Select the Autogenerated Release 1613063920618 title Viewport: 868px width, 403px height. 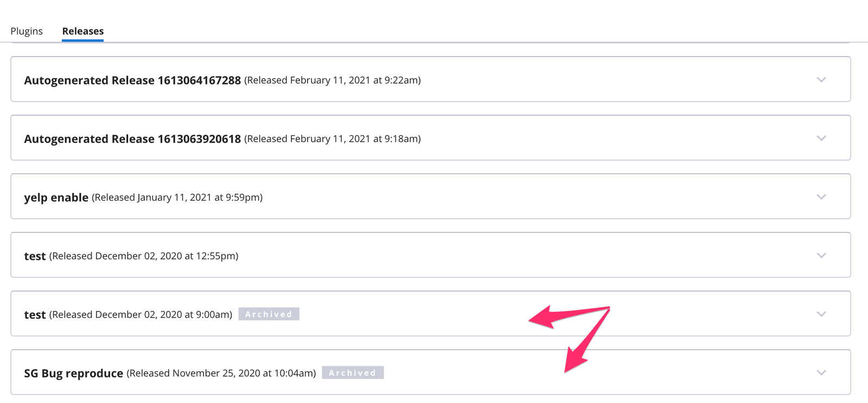click(132, 138)
